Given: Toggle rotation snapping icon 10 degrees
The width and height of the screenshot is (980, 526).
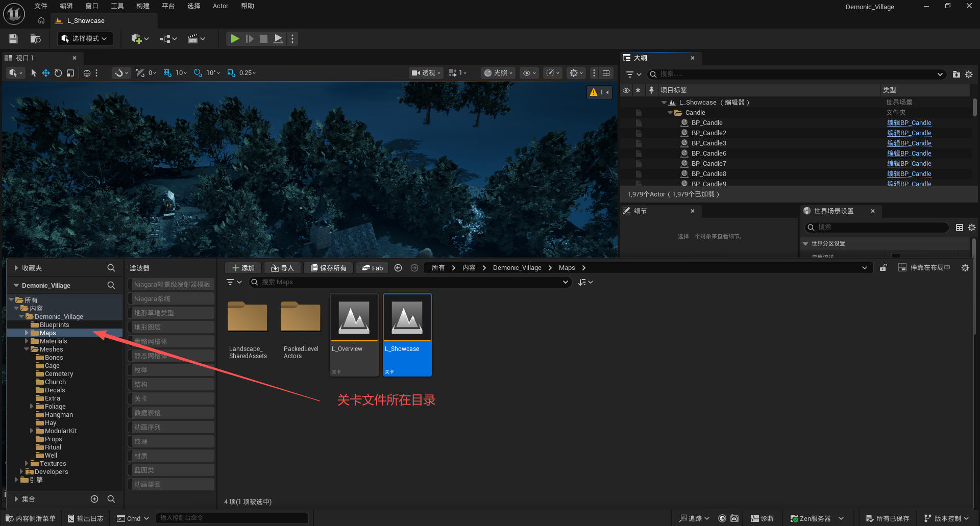Looking at the screenshot, I should click(x=198, y=73).
